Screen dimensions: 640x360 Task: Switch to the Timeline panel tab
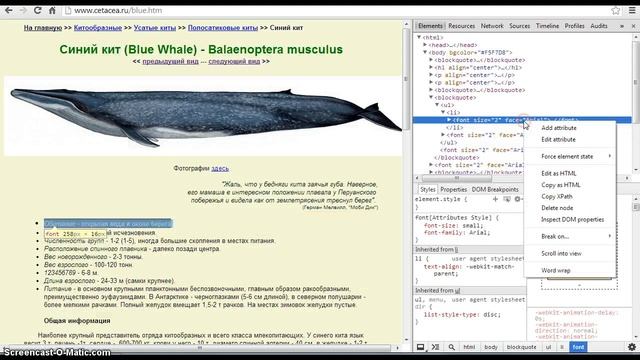pos(547,26)
